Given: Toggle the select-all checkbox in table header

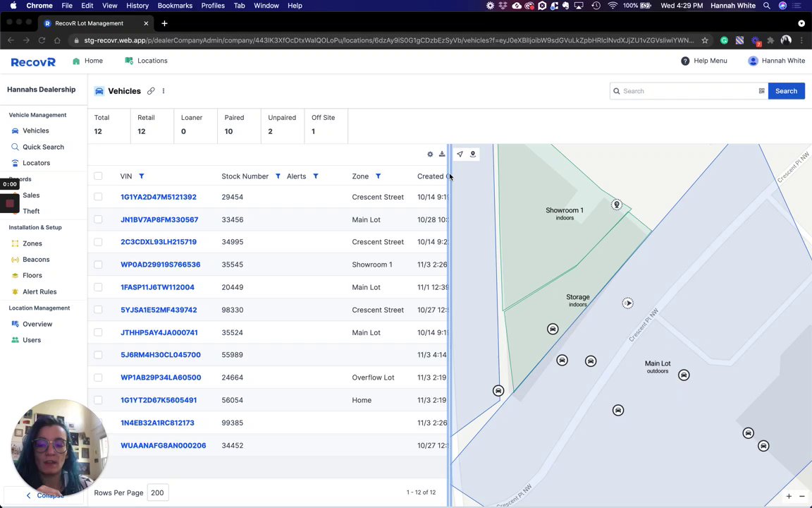Looking at the screenshot, I should point(98,176).
